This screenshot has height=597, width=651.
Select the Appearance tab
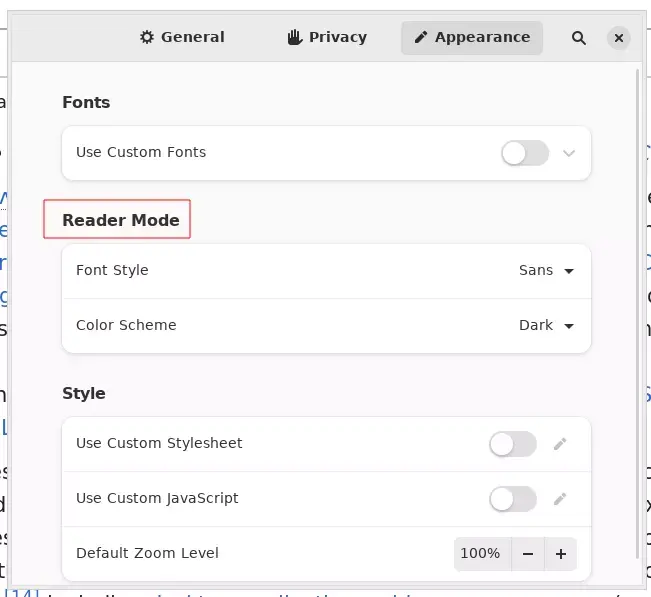[472, 38]
